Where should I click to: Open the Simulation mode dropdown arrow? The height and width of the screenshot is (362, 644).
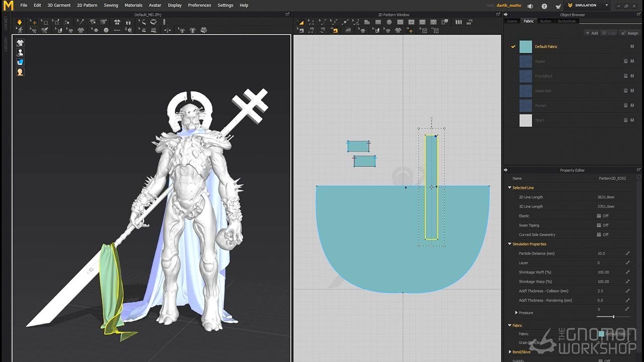point(606,6)
